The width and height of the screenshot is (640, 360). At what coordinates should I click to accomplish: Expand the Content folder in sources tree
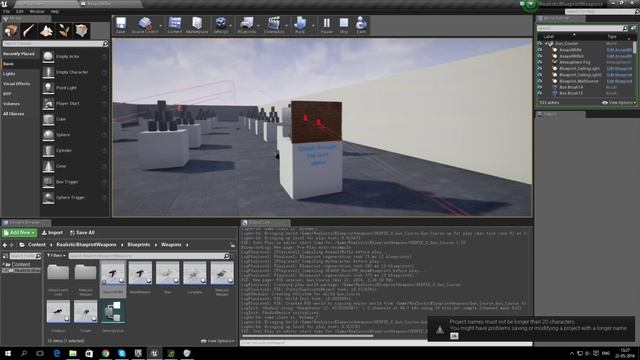4,264
